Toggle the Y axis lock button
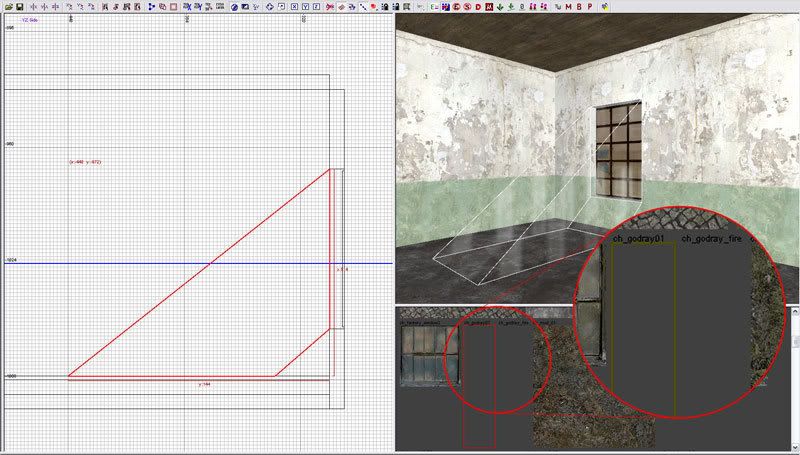 click(x=304, y=7)
